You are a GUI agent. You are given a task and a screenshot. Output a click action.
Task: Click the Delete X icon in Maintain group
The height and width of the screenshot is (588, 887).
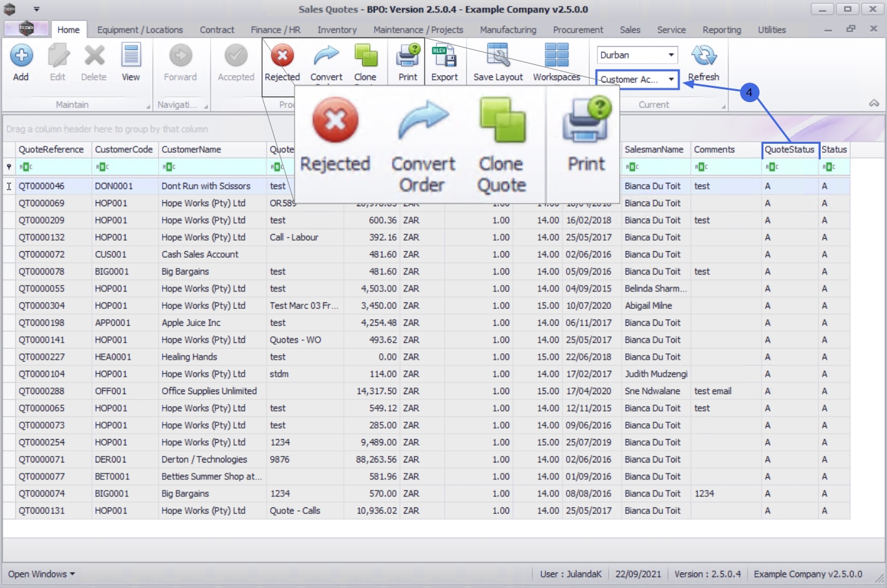pos(94,56)
